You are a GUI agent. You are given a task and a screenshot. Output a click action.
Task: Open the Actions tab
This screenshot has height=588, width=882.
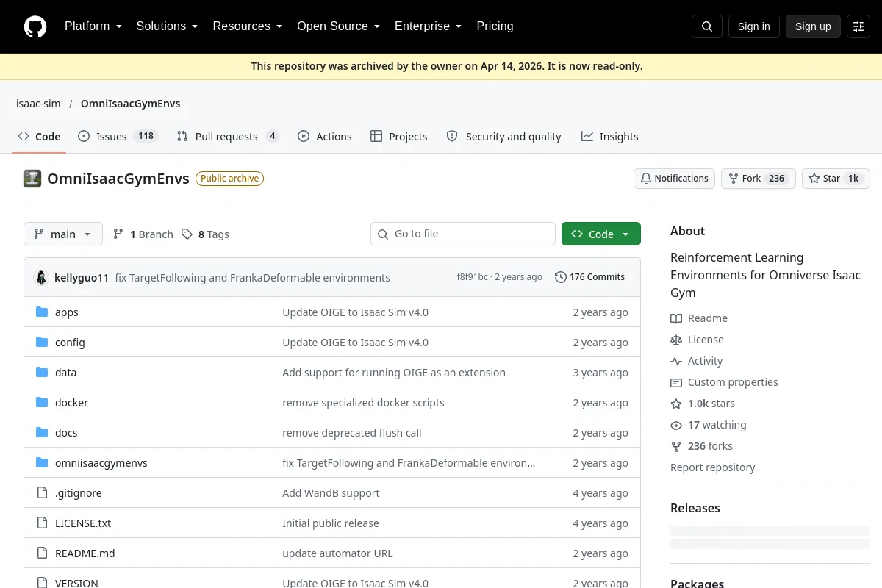pyautogui.click(x=324, y=137)
